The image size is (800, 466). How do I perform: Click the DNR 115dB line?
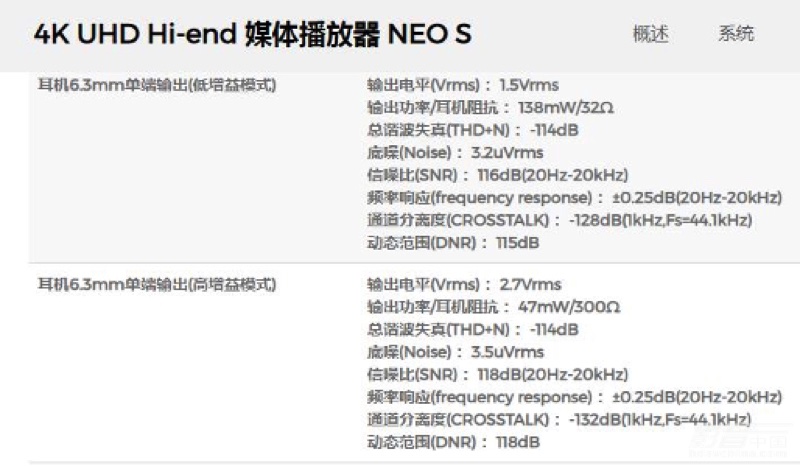coord(453,242)
